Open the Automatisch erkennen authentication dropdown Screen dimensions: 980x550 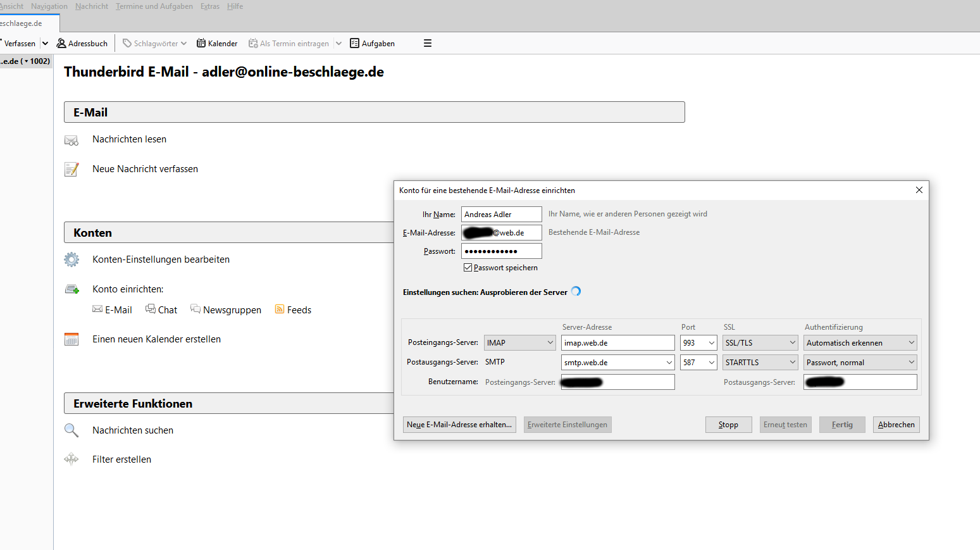click(x=860, y=342)
